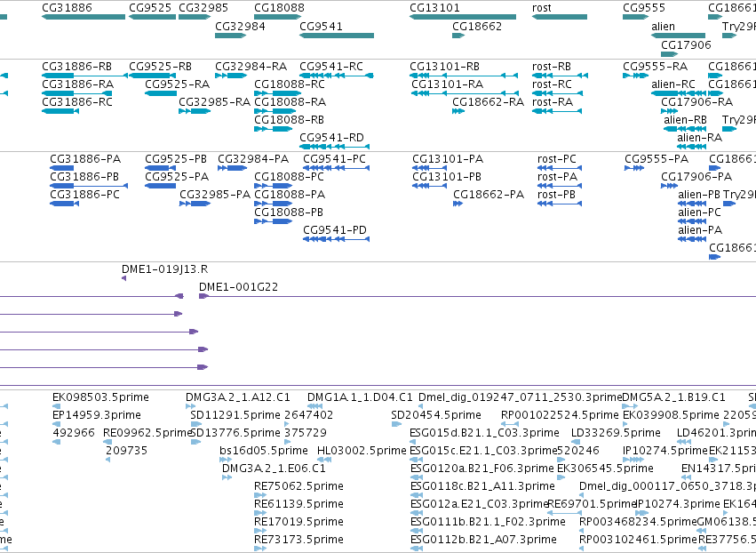Select transcript CG18088-RC
756x553 pixels.
click(278, 93)
